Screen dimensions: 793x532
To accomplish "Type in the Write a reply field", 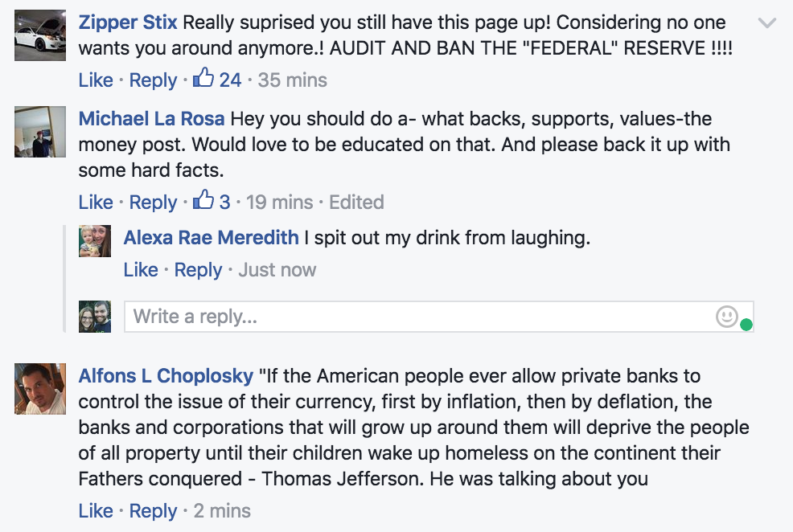I will point(418,317).
